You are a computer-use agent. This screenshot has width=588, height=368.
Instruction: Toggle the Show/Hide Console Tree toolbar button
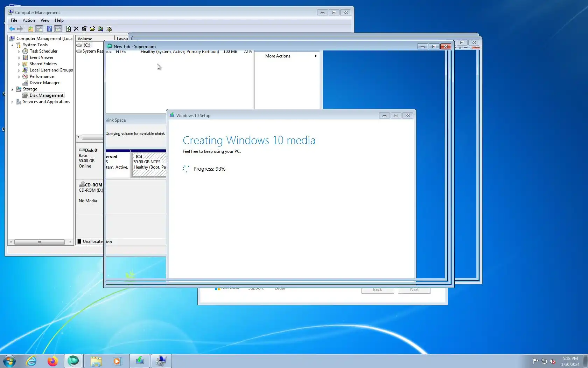pyautogui.click(x=39, y=29)
